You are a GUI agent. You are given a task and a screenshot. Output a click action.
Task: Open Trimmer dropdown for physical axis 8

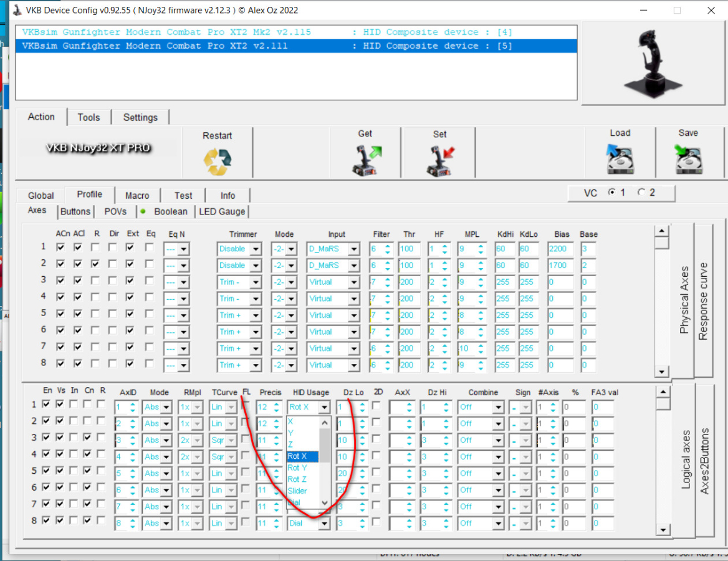click(256, 365)
